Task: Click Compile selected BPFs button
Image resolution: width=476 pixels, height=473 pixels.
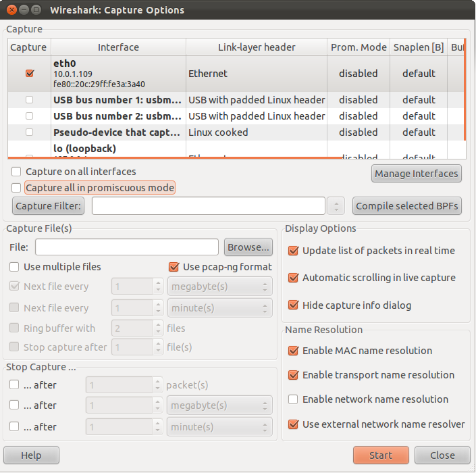Action: pos(406,206)
